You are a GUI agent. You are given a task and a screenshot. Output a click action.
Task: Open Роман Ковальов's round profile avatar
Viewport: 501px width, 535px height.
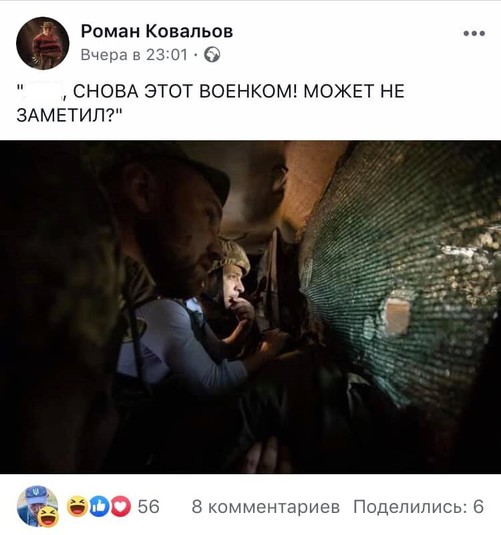pos(43,43)
